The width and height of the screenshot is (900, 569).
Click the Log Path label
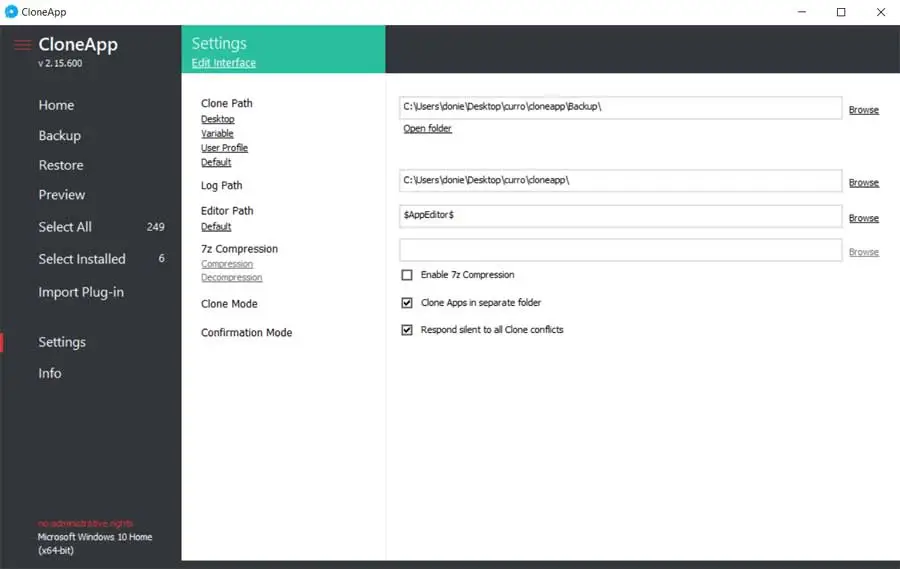click(x=222, y=185)
